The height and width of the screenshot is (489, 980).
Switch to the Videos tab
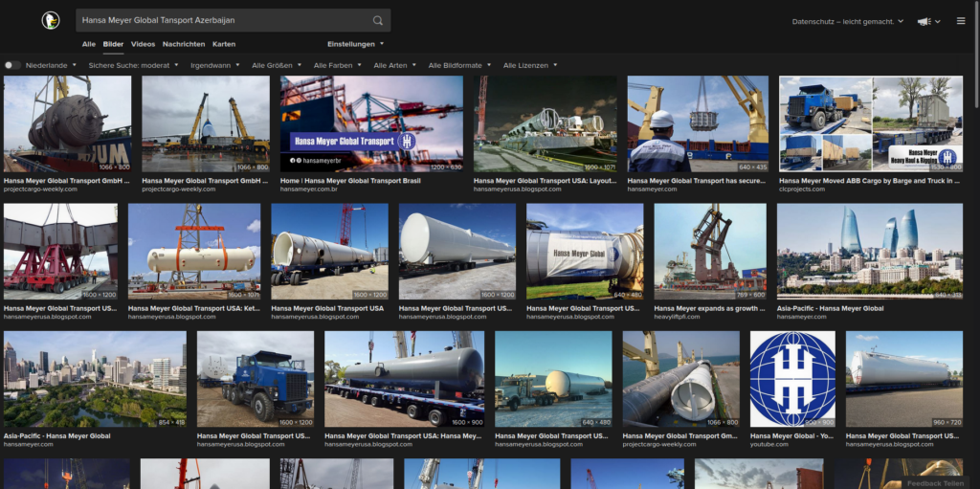144,44
